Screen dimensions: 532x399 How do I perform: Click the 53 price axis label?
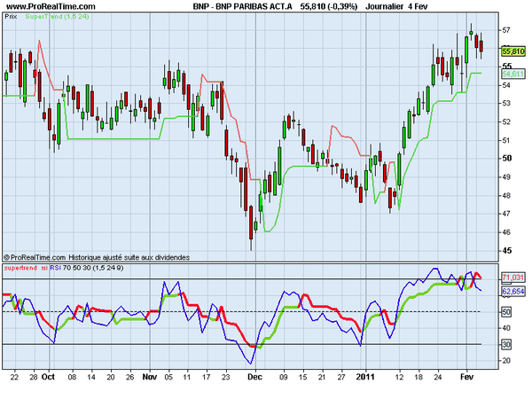click(x=506, y=103)
